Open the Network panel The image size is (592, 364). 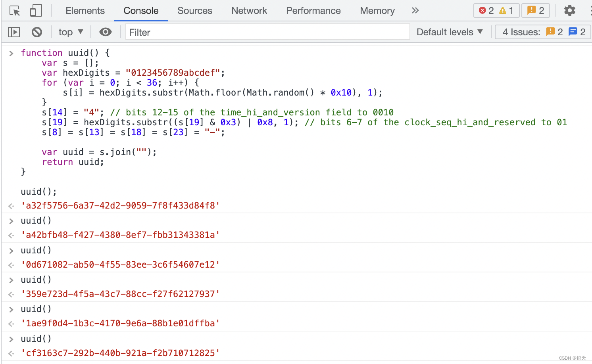point(249,11)
